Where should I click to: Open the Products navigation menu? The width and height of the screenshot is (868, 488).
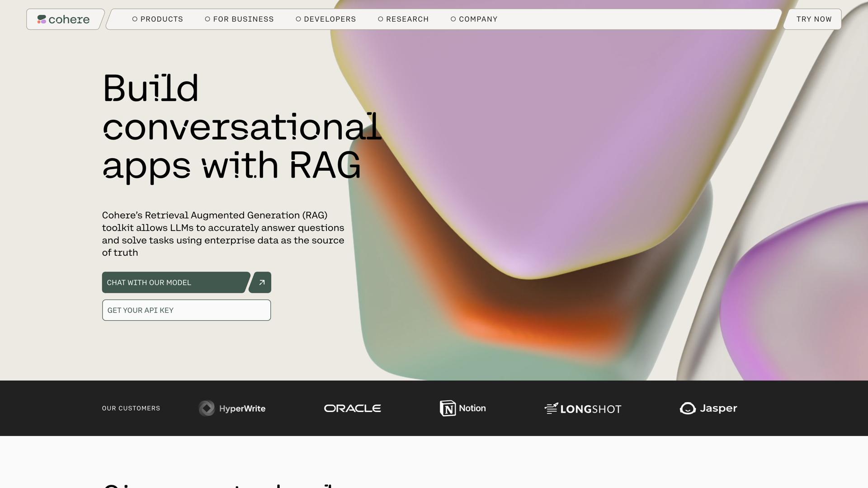pos(161,19)
